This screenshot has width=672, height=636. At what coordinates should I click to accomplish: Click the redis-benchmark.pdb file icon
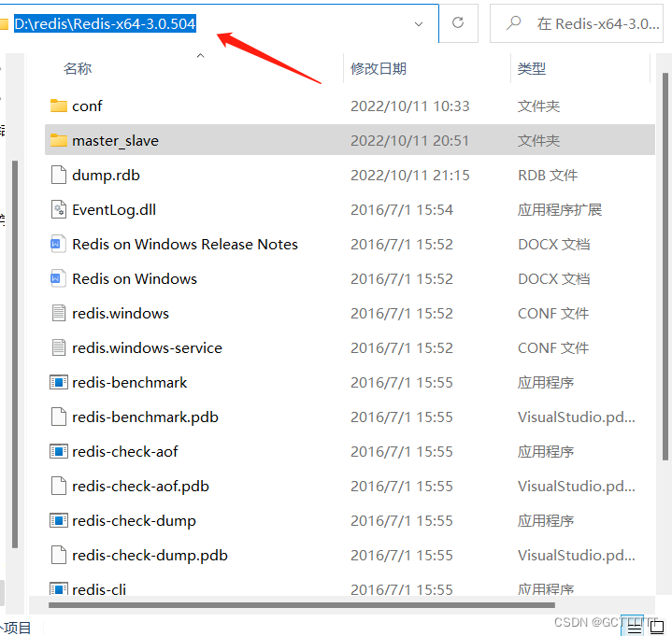coord(58,417)
